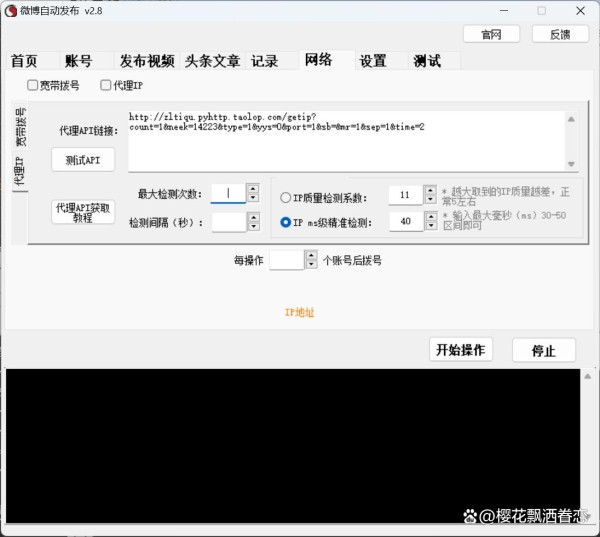
Task: Increase 最大检测次数 with up arrow
Action: coord(253,189)
